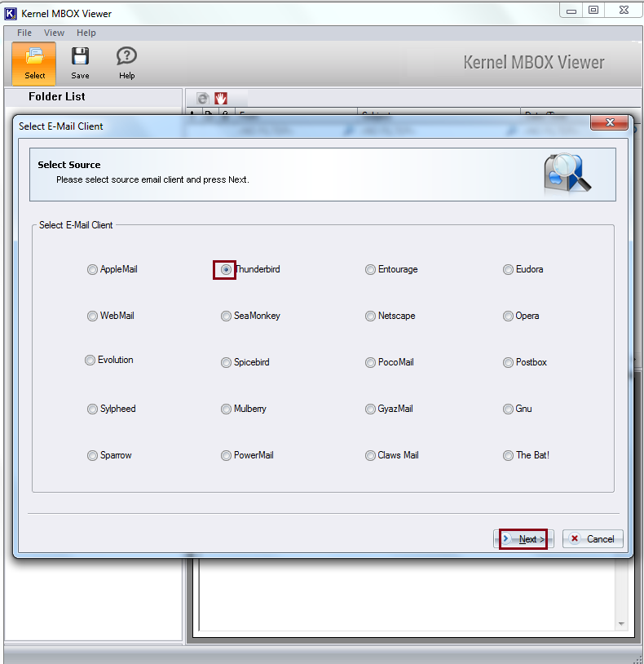644x664 pixels.
Task: Select Evolution email client
Action: click(90, 361)
